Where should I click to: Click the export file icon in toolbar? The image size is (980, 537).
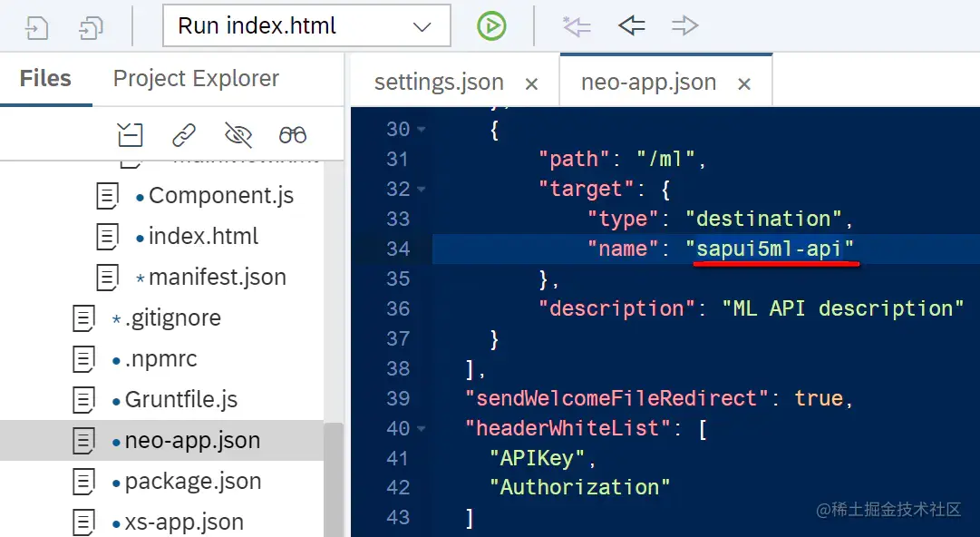(x=92, y=27)
